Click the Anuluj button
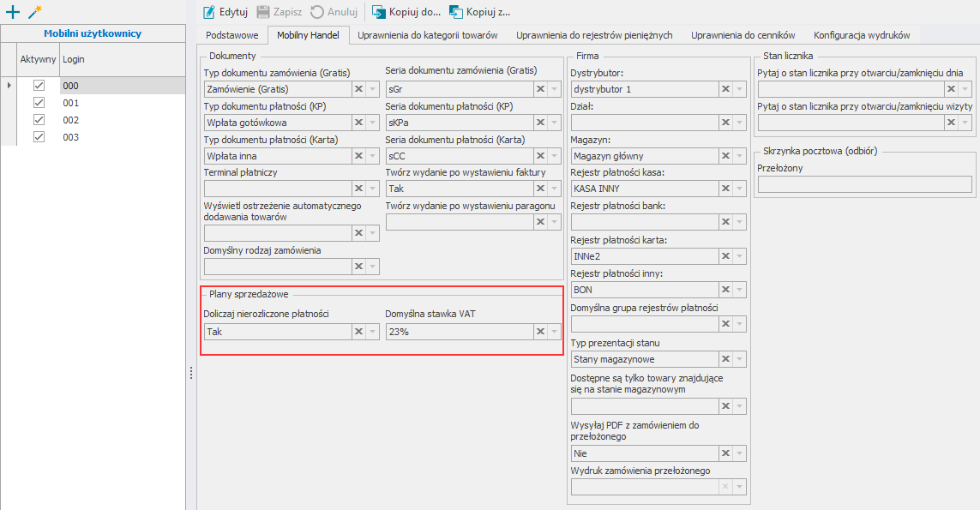 click(x=334, y=12)
